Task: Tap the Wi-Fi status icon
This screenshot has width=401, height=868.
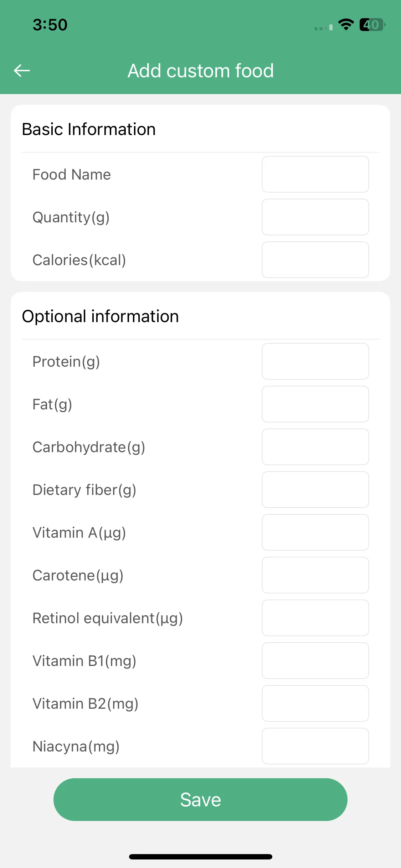Action: (346, 25)
